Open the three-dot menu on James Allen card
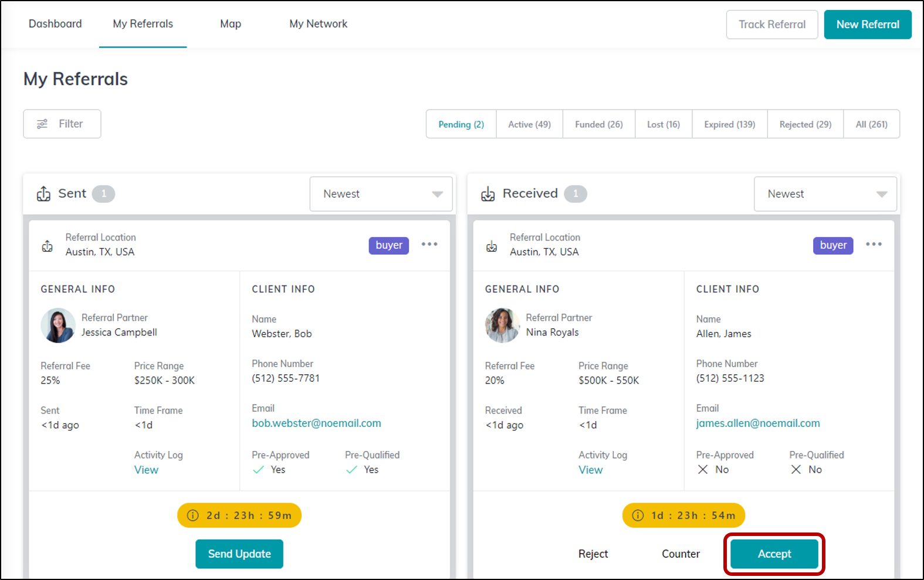Image resolution: width=924 pixels, height=580 pixels. tap(874, 245)
